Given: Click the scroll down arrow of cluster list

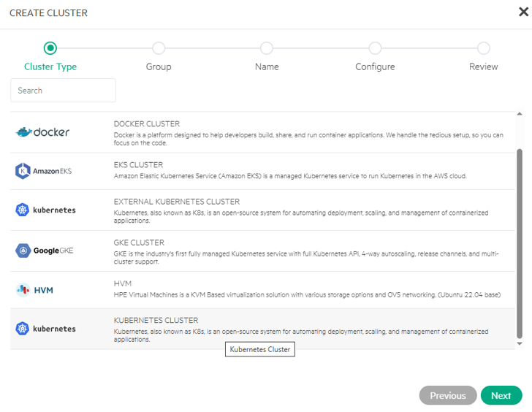Looking at the screenshot, I should click(520, 343).
